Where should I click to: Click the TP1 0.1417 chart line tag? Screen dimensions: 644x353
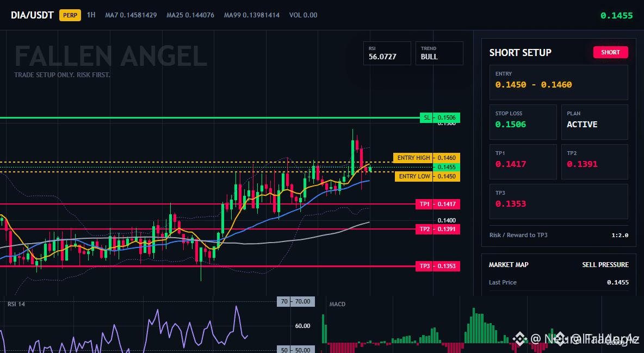[438, 204]
